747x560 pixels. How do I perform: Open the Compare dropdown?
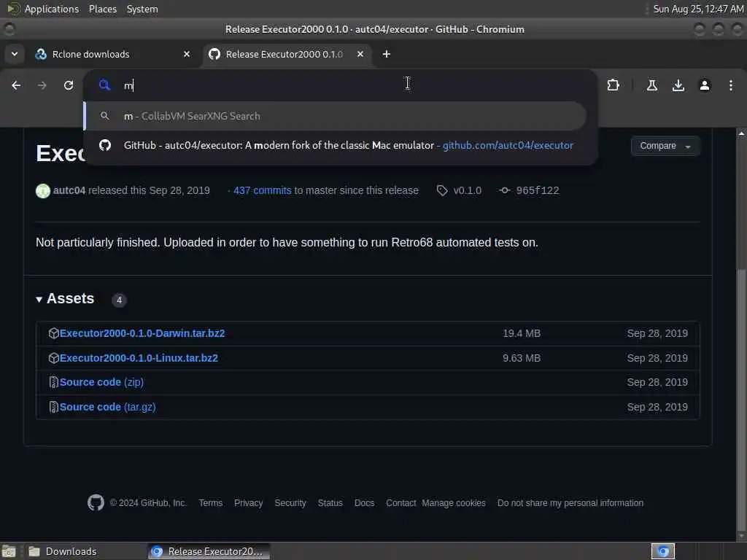665,146
